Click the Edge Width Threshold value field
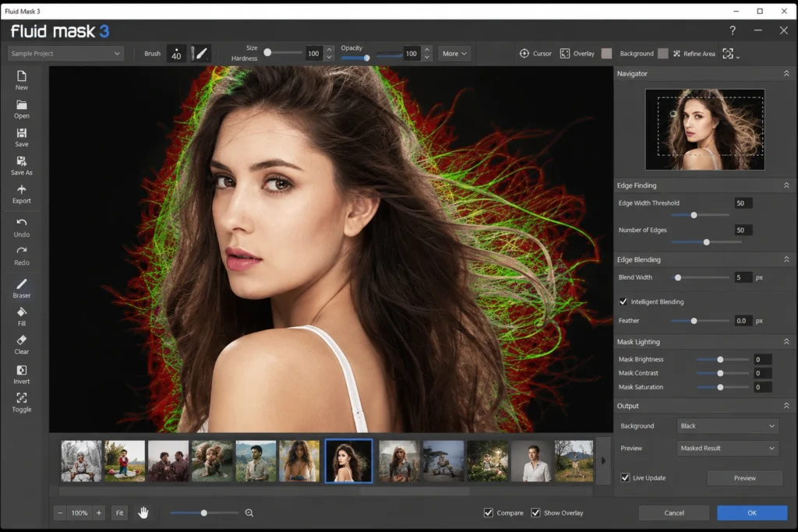The width and height of the screenshot is (798, 532). (743, 203)
